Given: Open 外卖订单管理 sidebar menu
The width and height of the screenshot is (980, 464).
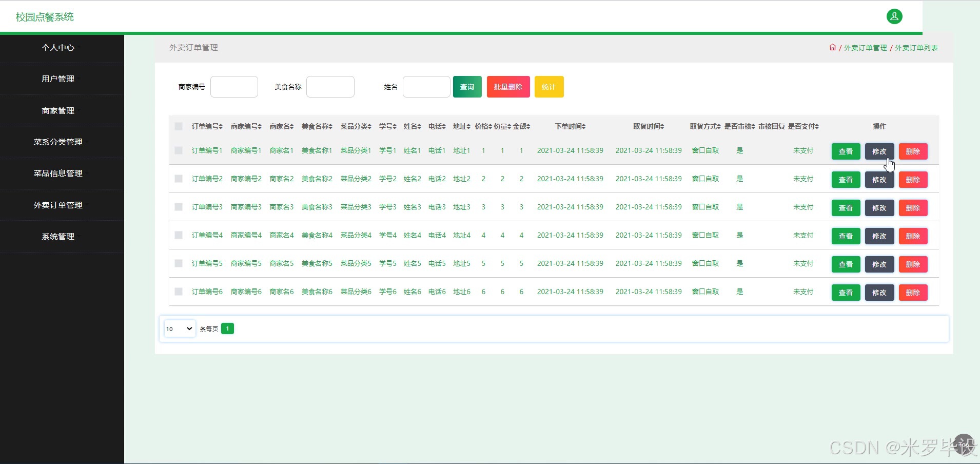Looking at the screenshot, I should pos(58,205).
